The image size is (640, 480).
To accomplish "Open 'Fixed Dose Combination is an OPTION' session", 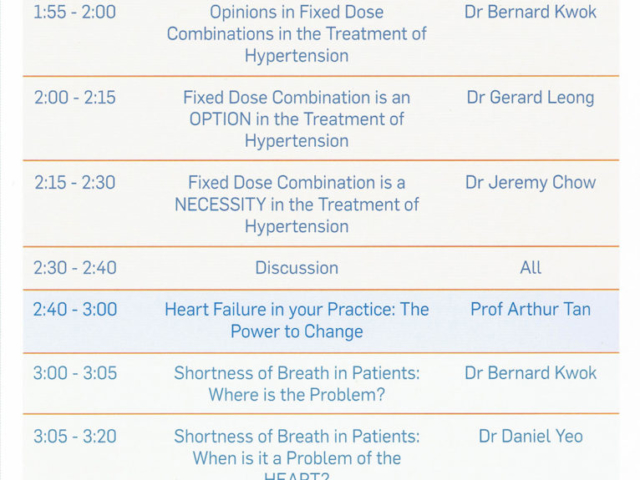I will [x=297, y=119].
